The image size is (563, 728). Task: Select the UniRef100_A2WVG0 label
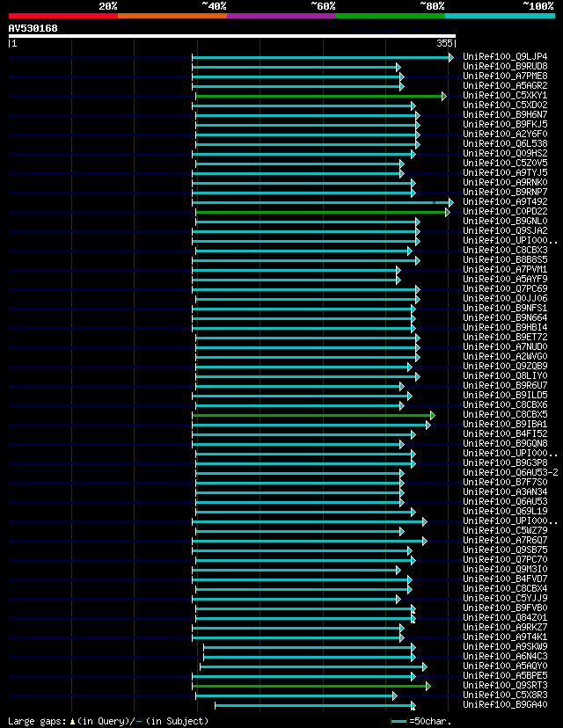click(x=505, y=357)
